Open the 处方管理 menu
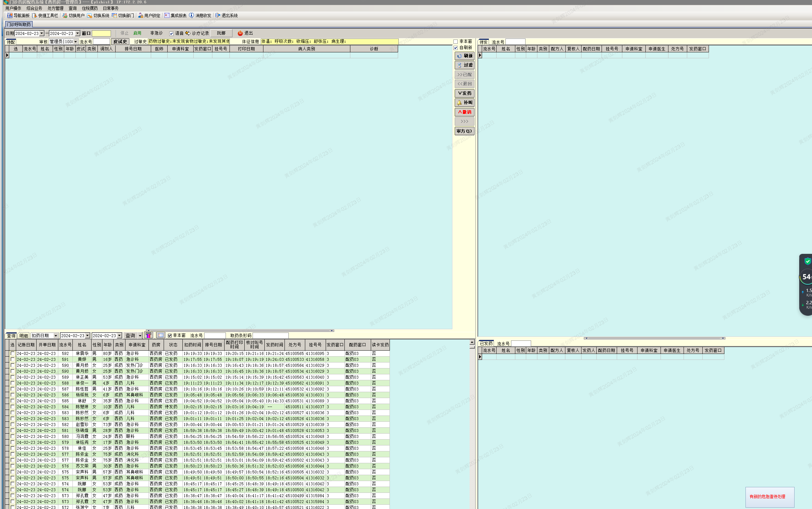The width and height of the screenshot is (812, 509). pos(55,8)
